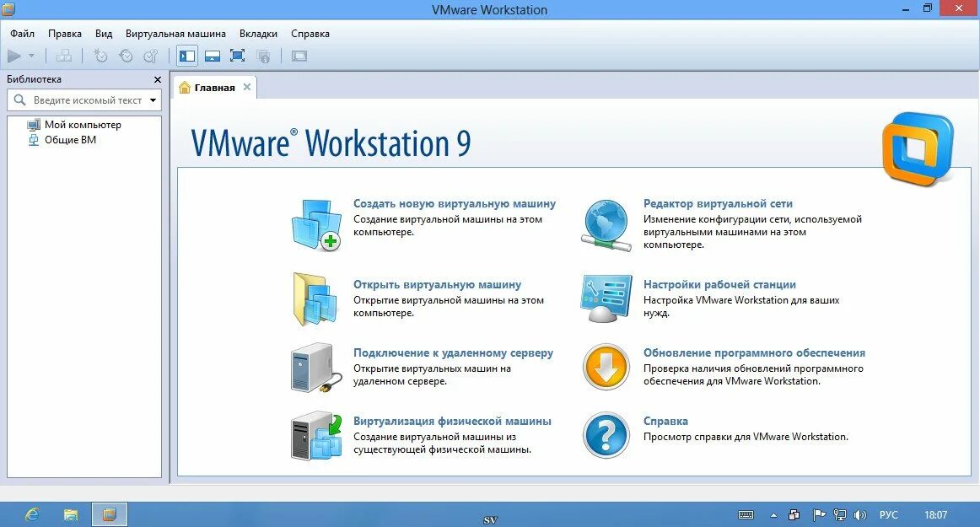Click Редактор виртуальной сети link
Viewport: 980px width, 527px height.
(718, 203)
